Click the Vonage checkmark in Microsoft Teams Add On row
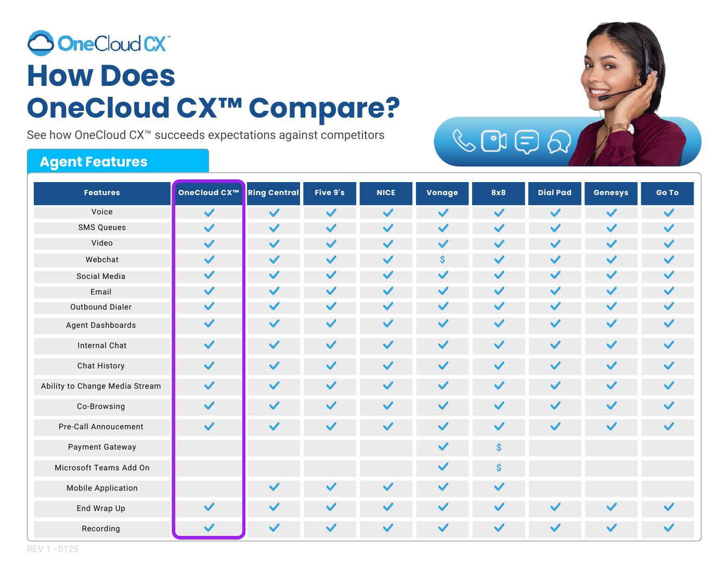Viewport: 728px width, 563px height. pos(443,467)
